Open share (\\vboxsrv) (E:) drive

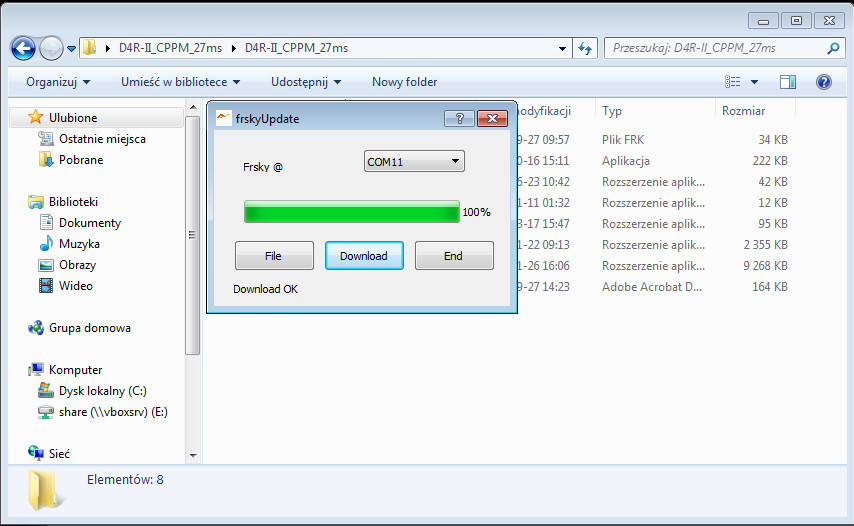point(113,412)
